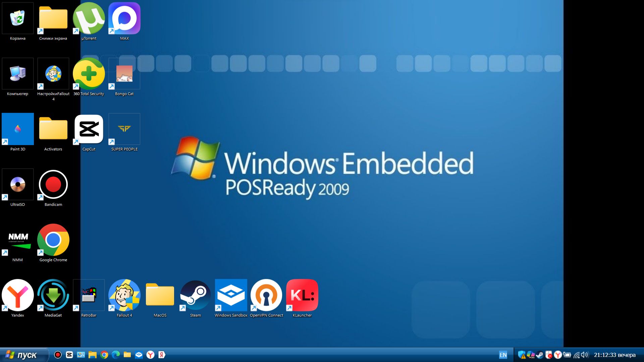Screen dimensions: 644x362
Task: Check the battery status tray icon
Action: [x=567, y=355]
